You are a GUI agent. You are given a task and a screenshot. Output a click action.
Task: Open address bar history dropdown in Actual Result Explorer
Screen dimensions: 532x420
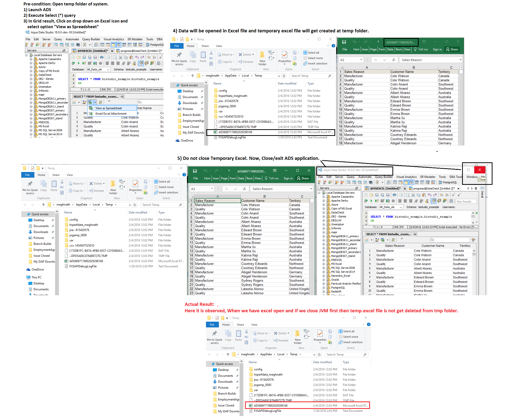(314, 355)
